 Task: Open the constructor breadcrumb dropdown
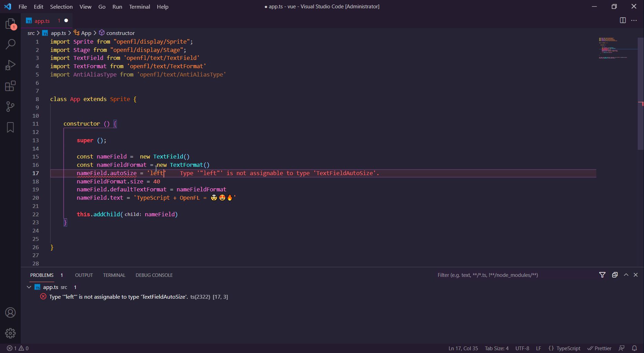point(120,33)
